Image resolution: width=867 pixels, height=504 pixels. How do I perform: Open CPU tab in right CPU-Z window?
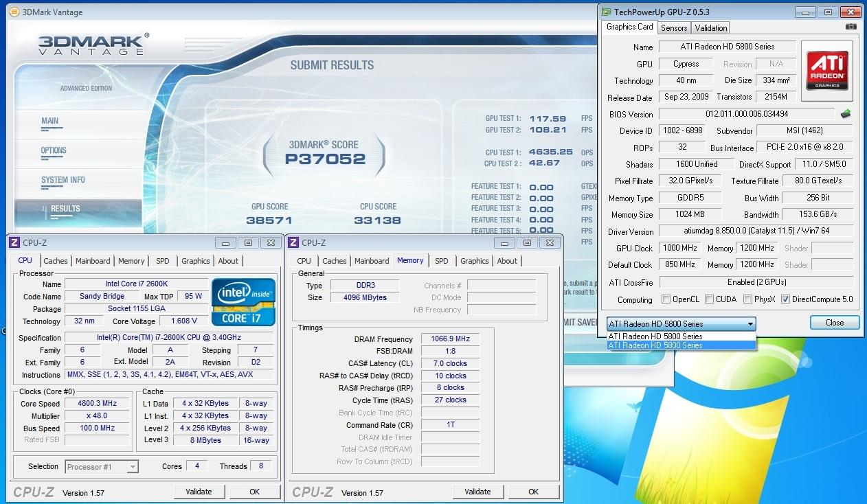304,261
